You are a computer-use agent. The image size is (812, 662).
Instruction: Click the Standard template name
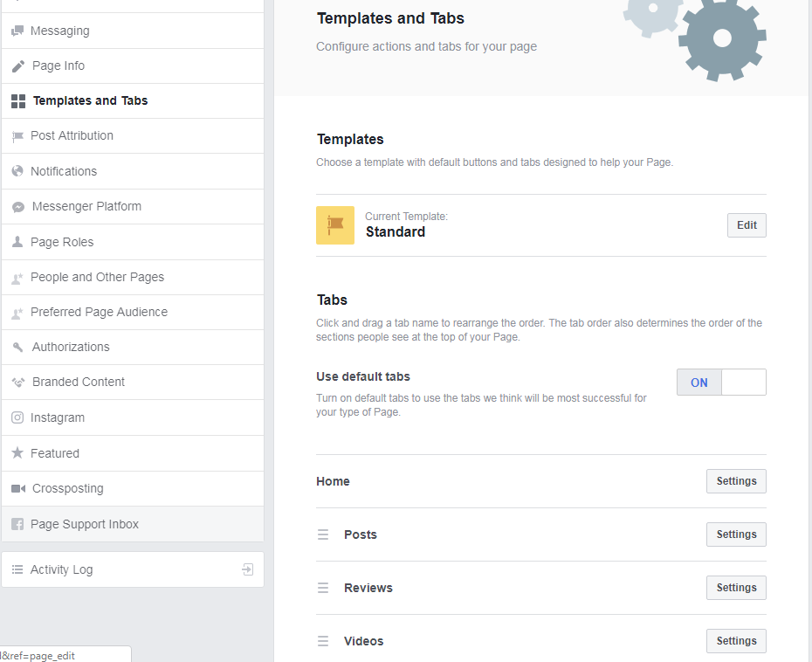[396, 232]
